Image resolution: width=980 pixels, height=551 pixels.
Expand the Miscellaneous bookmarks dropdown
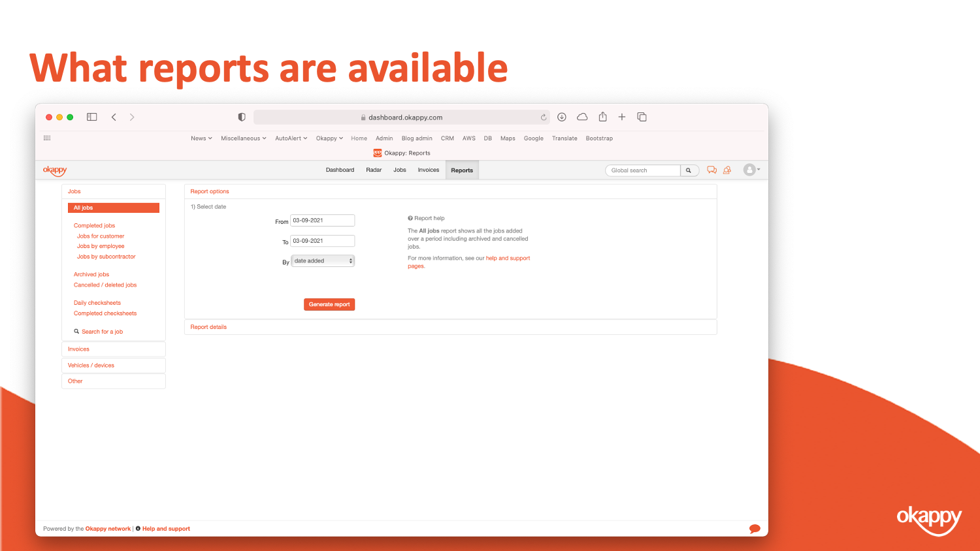tap(244, 138)
